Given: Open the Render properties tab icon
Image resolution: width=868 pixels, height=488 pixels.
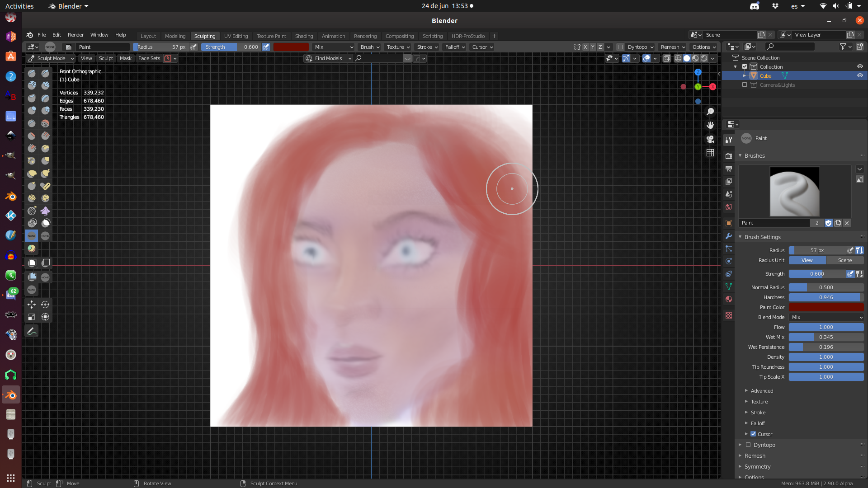Looking at the screenshot, I should [729, 156].
